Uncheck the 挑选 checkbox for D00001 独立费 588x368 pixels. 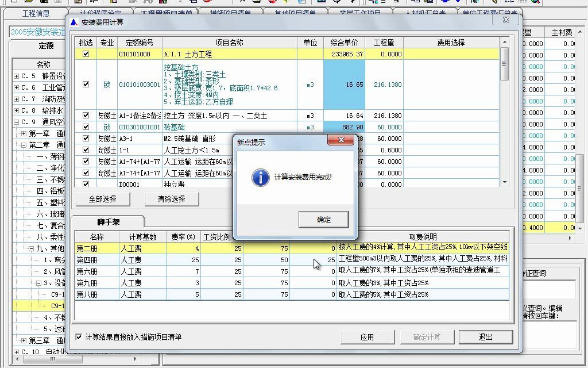pos(85,184)
